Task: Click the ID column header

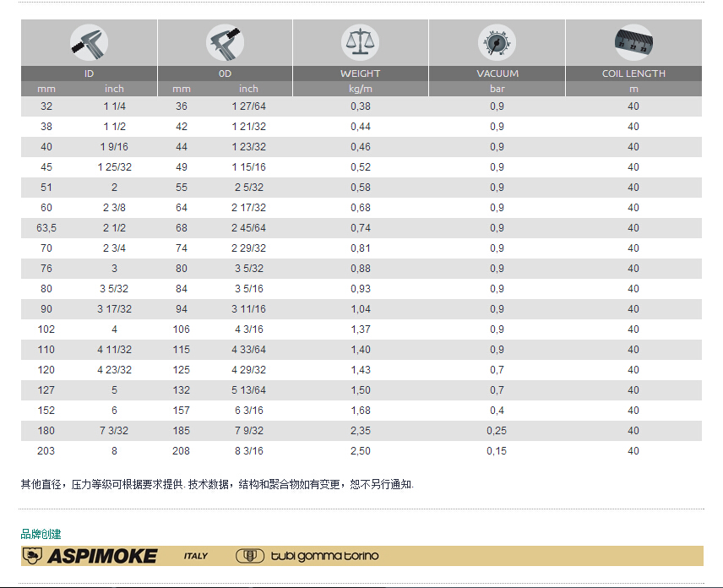Action: [x=89, y=73]
